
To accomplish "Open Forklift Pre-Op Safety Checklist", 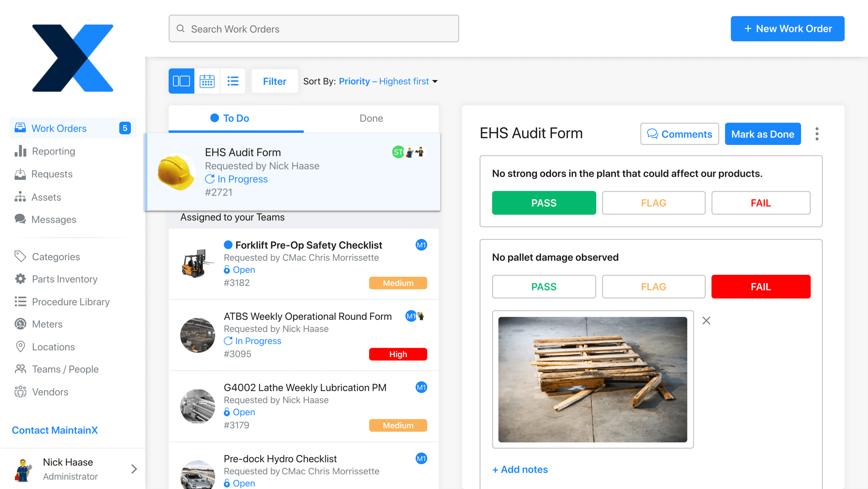I will coord(304,264).
